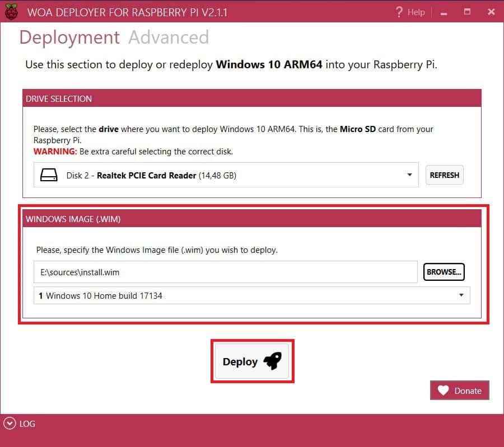Click the DRIVE SELECTION section header

(251, 98)
